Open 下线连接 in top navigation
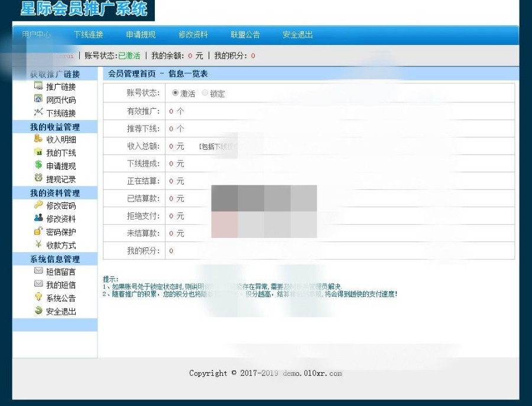532x406 pixels. coord(89,35)
